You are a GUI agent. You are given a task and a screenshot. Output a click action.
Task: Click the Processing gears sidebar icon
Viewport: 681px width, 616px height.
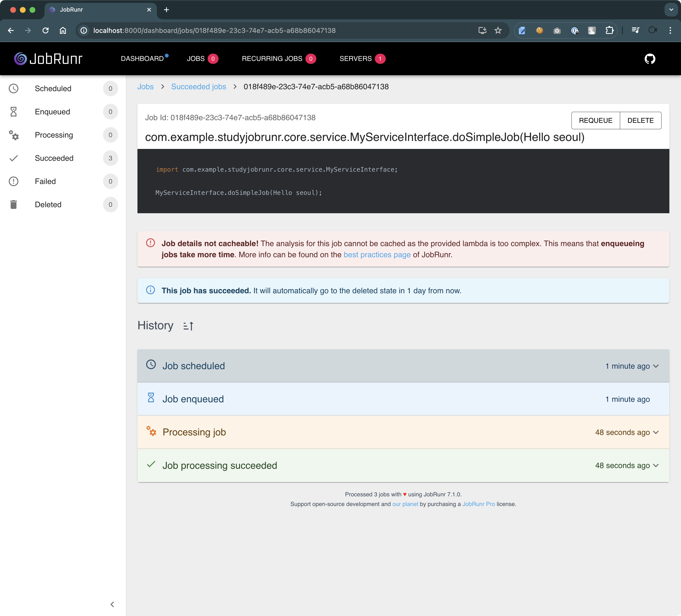coord(14,135)
